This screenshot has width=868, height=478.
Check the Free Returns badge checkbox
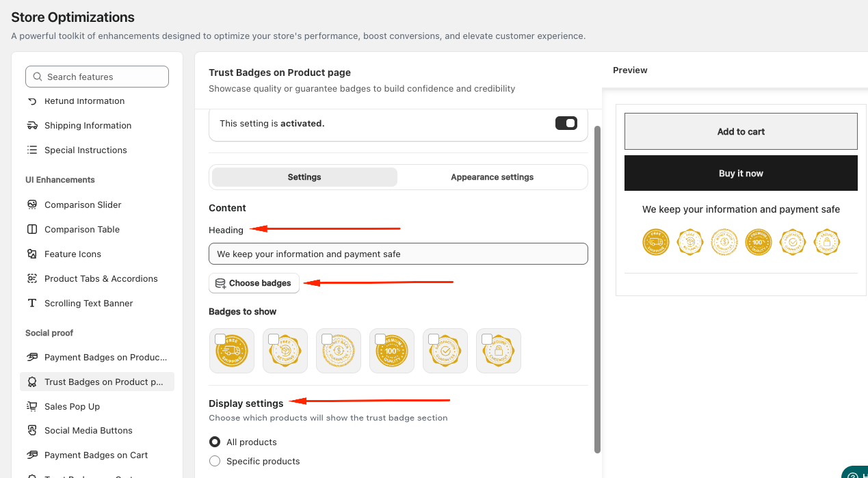pos(274,339)
